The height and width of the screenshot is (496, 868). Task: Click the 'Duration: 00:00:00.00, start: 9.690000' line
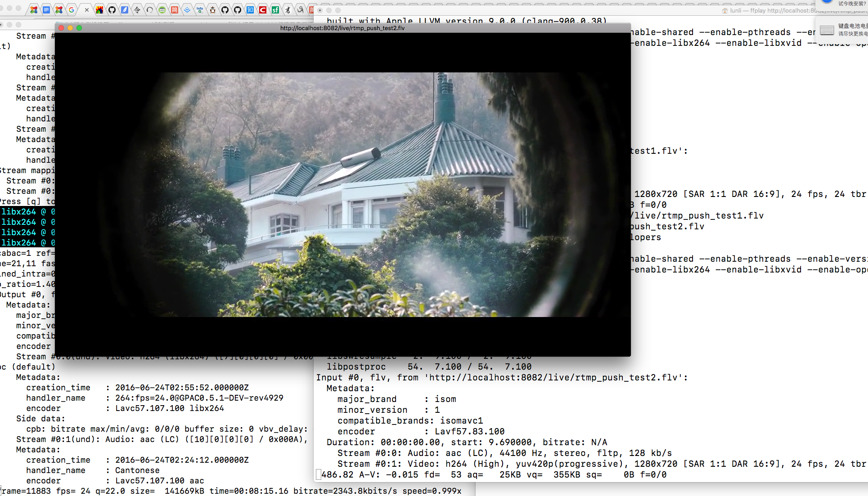[467, 442]
